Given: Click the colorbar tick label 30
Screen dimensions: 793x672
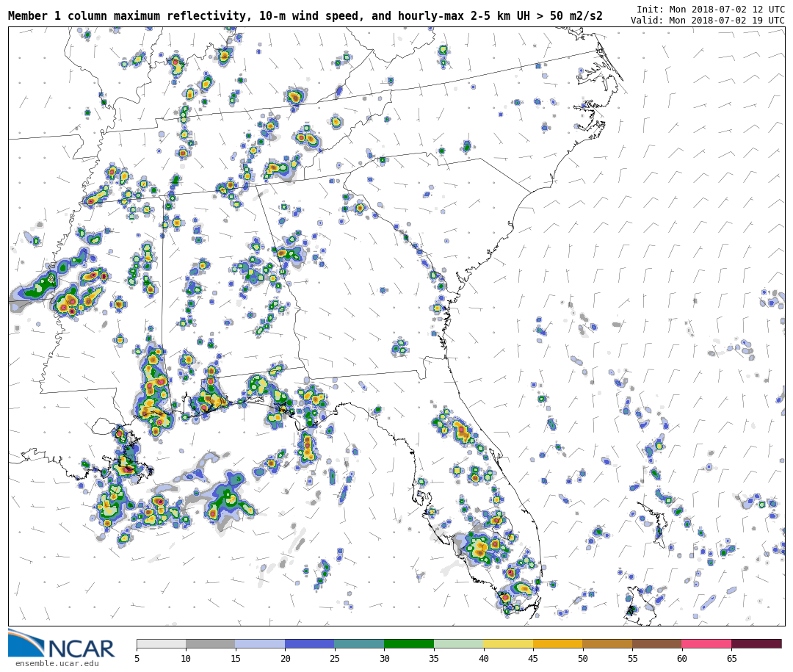Looking at the screenshot, I should click(384, 658).
